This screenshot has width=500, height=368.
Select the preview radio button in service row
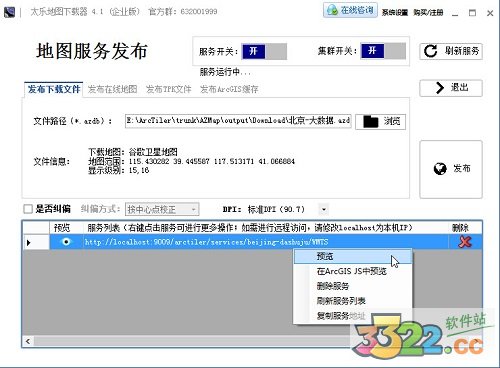(66, 241)
